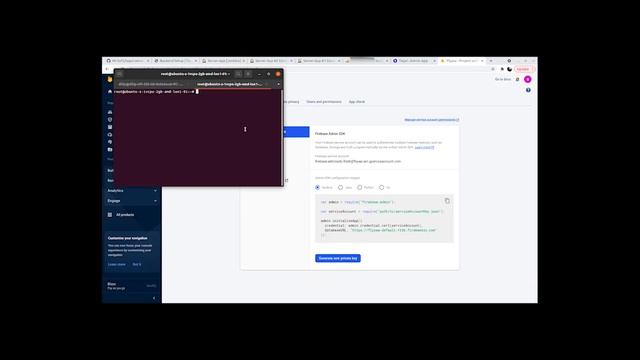Click Modify next to the Blaze plan
Image resolution: width=640 pixels, height=360 pixels.
point(151,286)
